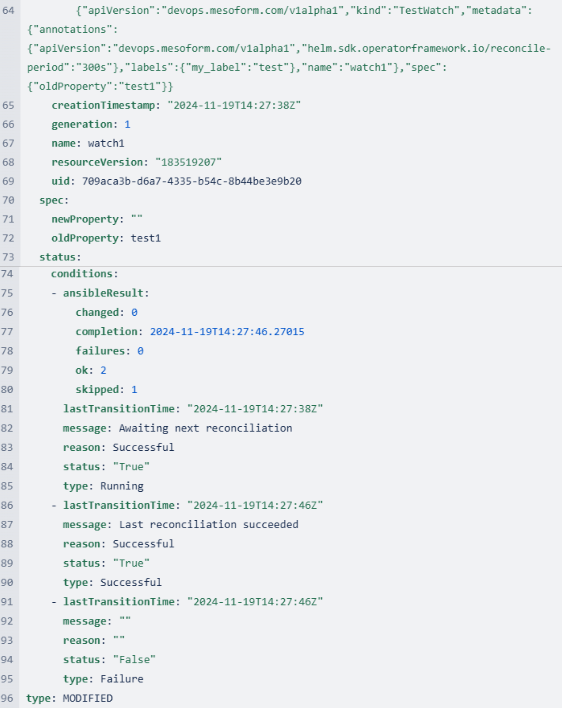
Task: Place cursor on newProperty empty string
Action: click(137, 219)
